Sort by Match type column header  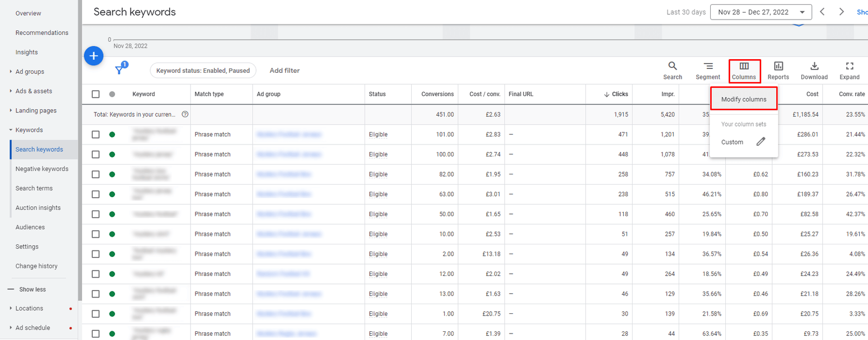pyautogui.click(x=209, y=95)
